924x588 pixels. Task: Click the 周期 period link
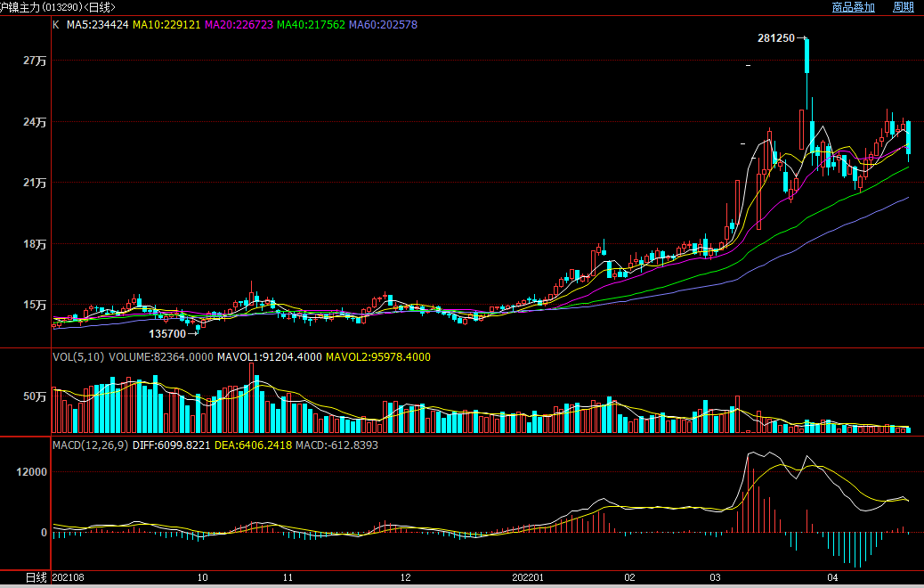[903, 7]
